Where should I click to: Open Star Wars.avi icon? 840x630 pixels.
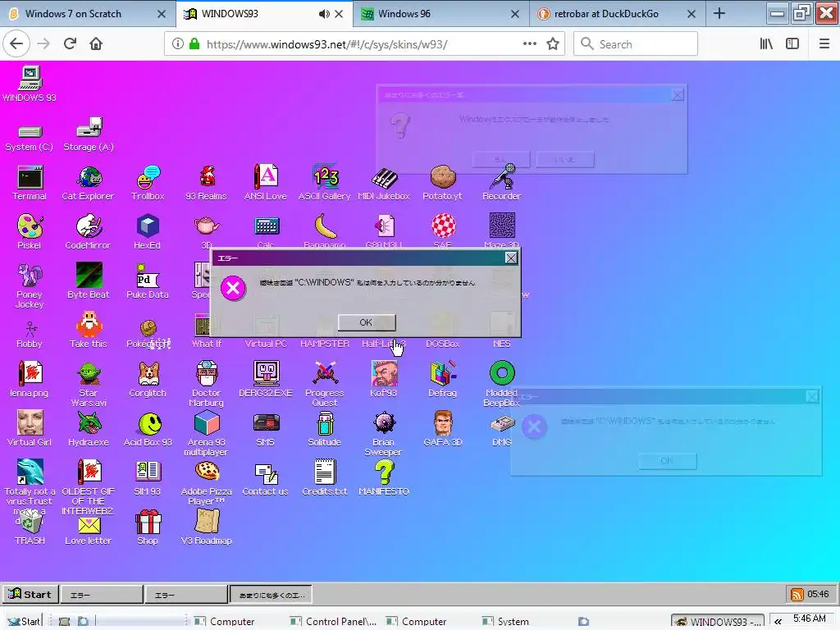coord(89,384)
